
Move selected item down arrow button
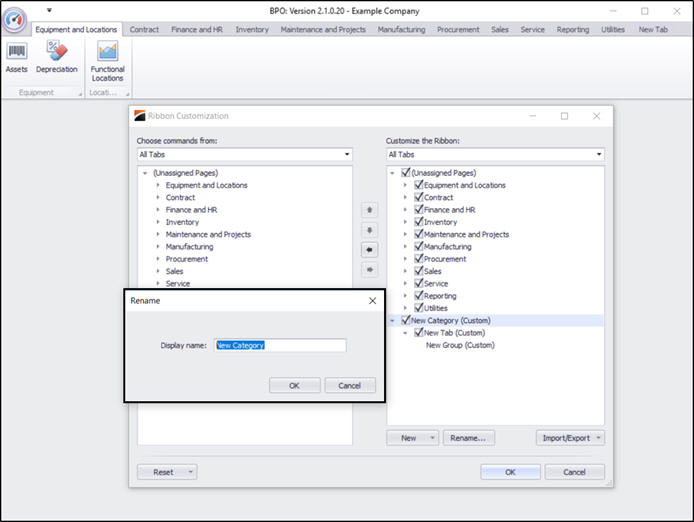pos(370,230)
